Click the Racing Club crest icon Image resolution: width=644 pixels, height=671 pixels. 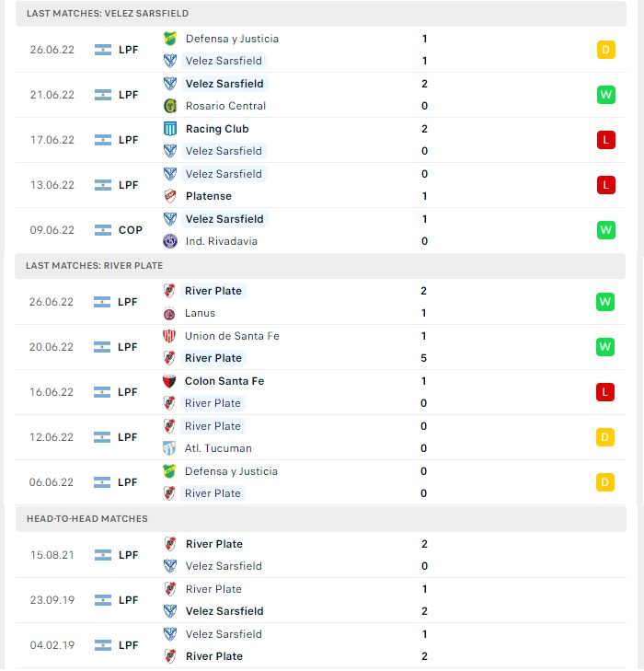170,129
